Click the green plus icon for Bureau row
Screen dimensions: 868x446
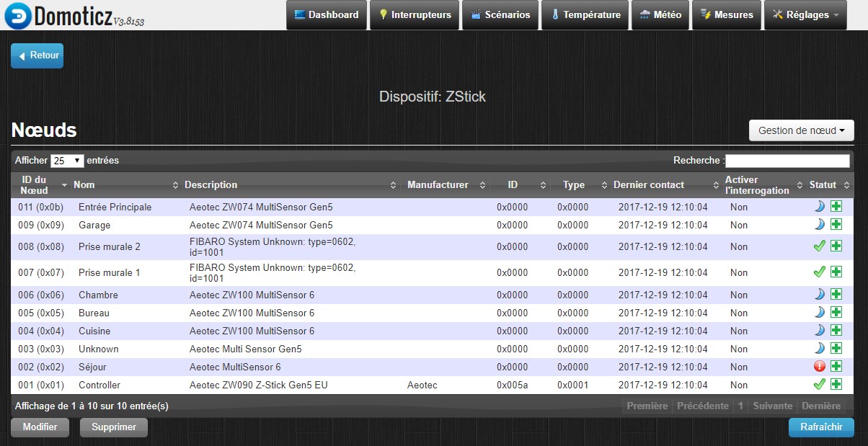tap(836, 312)
